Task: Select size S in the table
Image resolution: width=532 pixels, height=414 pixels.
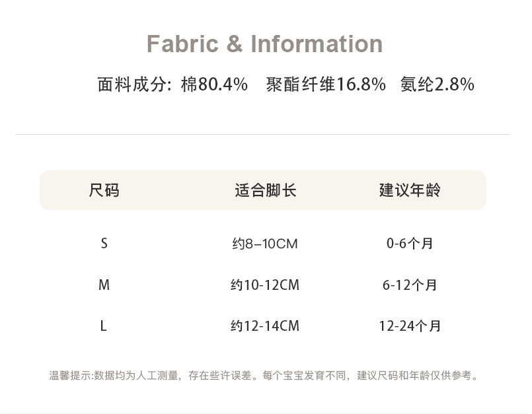Action: click(104, 244)
